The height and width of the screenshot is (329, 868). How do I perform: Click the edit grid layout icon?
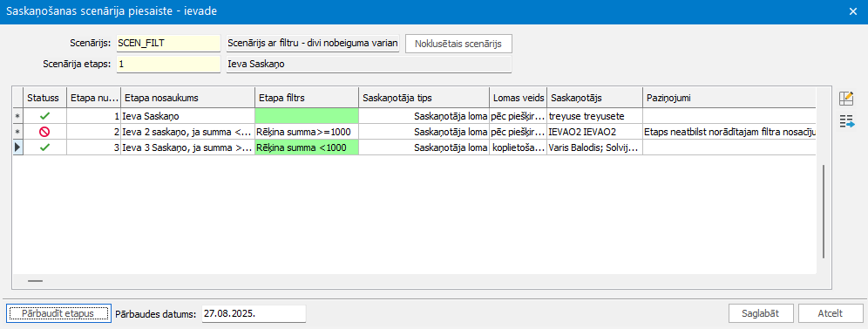[x=846, y=99]
